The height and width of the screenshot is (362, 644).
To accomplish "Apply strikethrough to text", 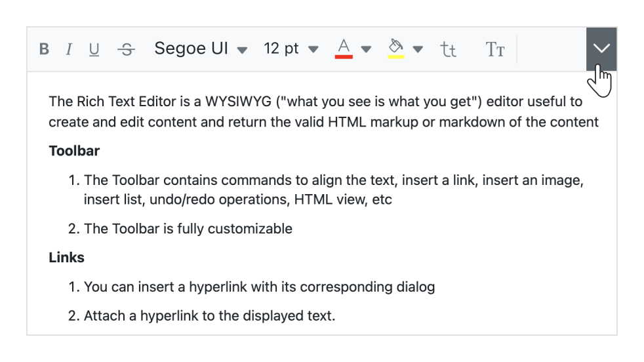I will 127,49.
